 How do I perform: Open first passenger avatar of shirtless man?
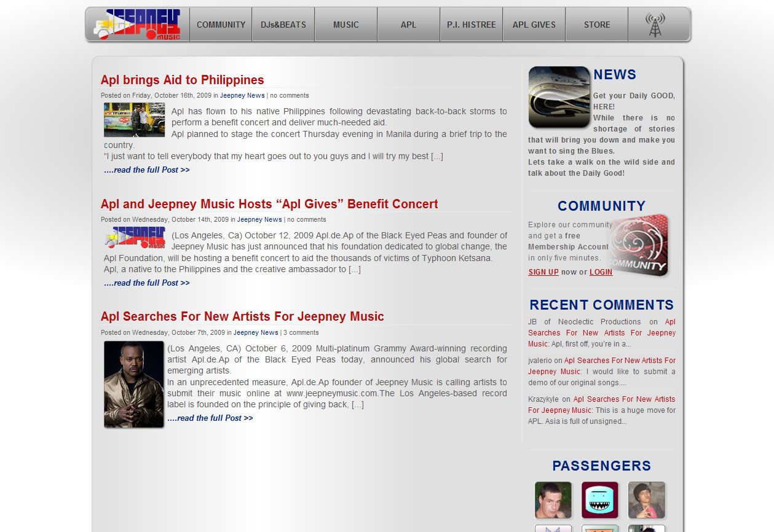pos(553,500)
